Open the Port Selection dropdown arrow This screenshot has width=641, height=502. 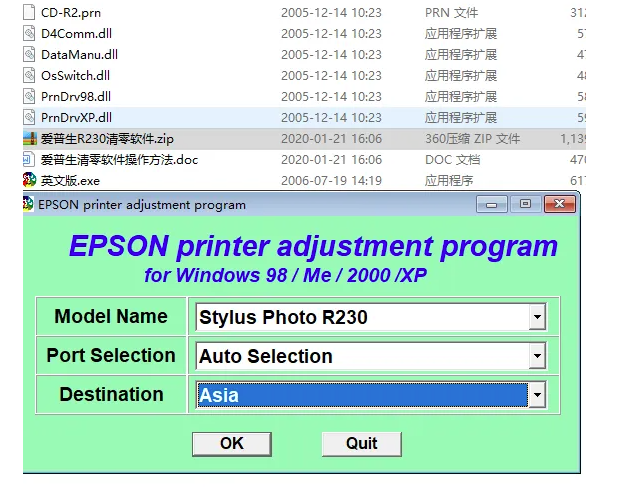(x=537, y=356)
